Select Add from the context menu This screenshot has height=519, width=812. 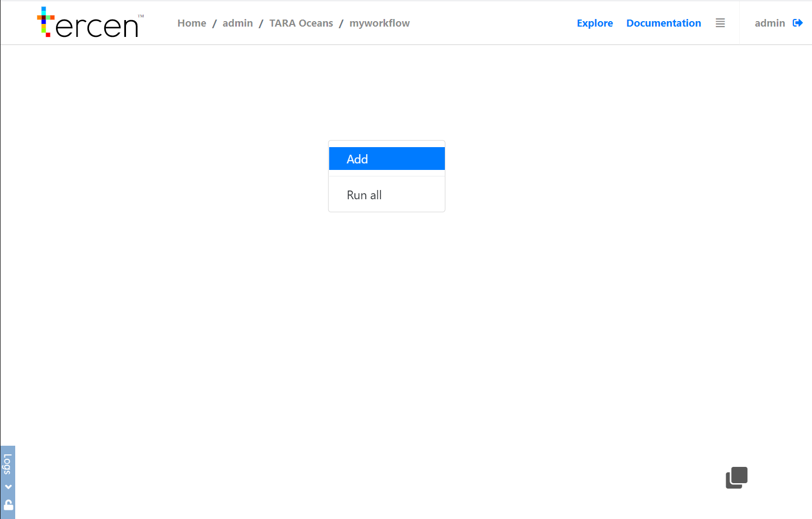tap(387, 159)
